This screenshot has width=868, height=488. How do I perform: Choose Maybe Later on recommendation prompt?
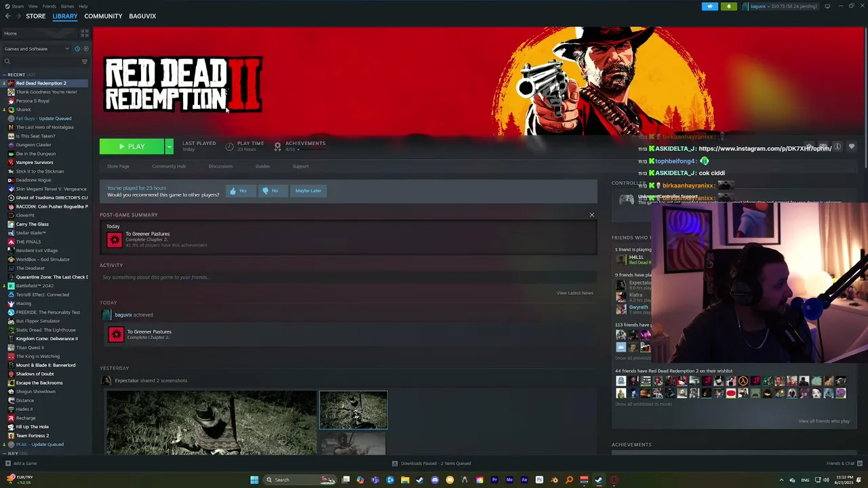(x=308, y=191)
